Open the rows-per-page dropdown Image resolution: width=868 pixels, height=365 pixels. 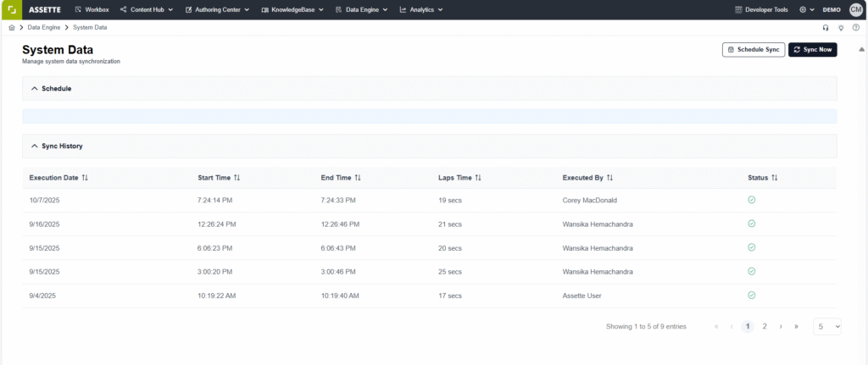click(827, 326)
